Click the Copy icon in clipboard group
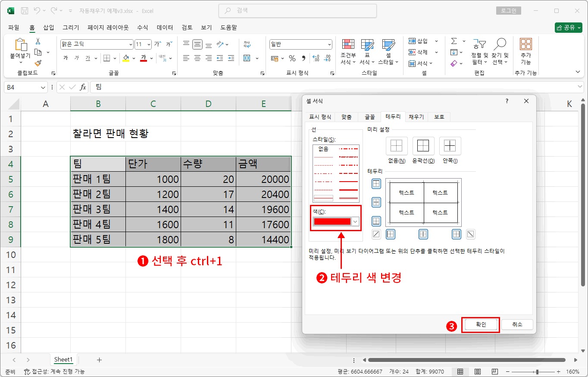 tap(38, 52)
